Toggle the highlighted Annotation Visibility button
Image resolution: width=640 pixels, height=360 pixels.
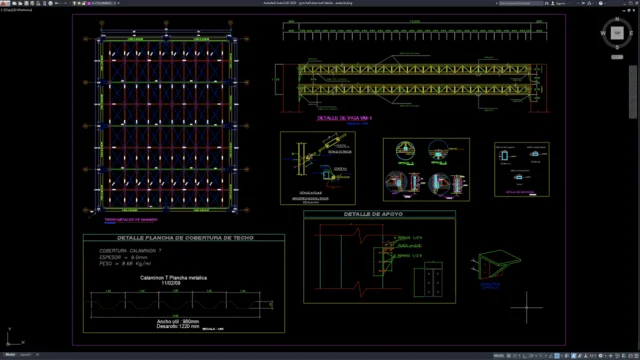coord(573,356)
